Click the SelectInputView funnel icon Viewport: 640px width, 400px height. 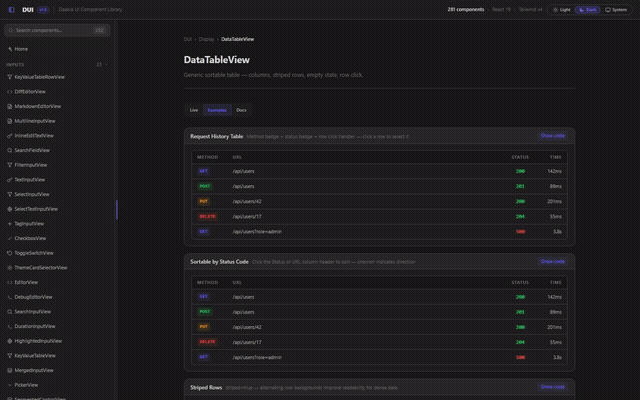point(9,194)
